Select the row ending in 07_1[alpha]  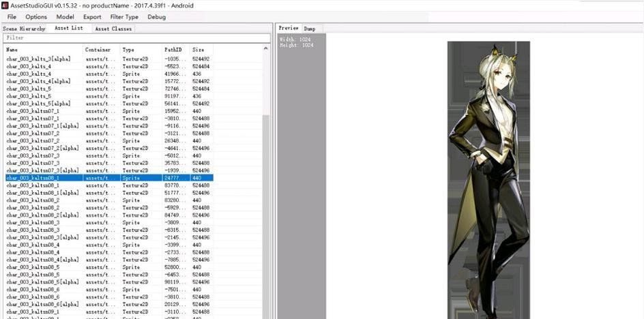[x=109, y=126]
